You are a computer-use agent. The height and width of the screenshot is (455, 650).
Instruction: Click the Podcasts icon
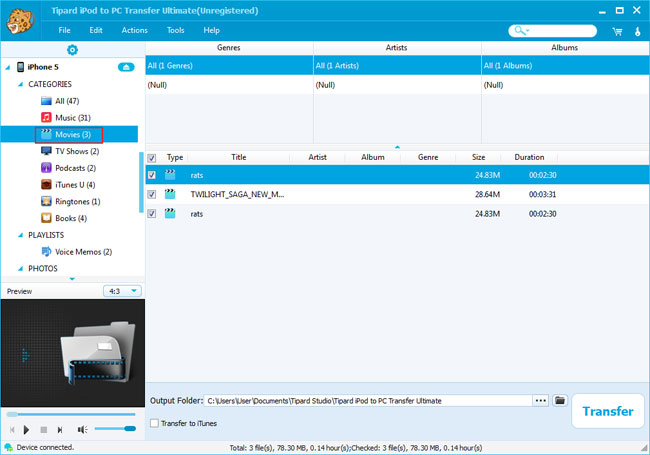point(46,168)
